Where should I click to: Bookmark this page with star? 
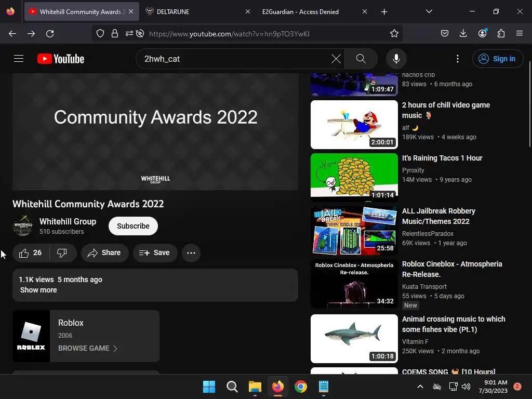pyautogui.click(x=394, y=34)
